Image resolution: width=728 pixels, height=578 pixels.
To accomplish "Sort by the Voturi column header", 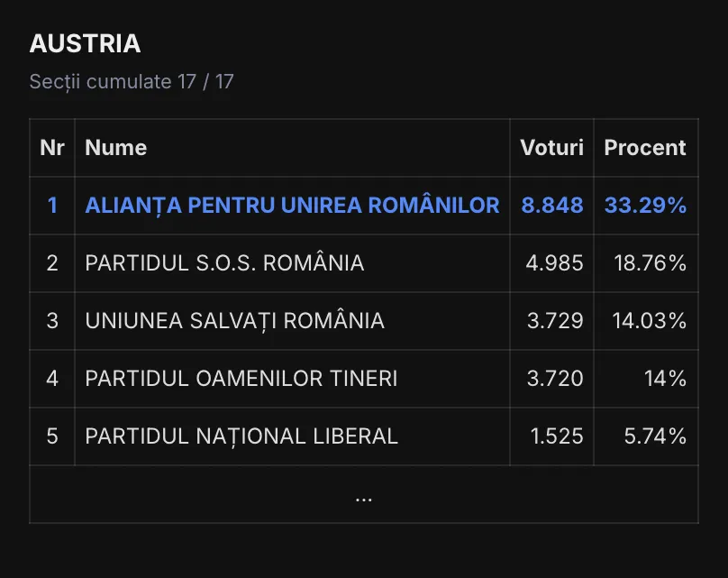I will pos(551,148).
